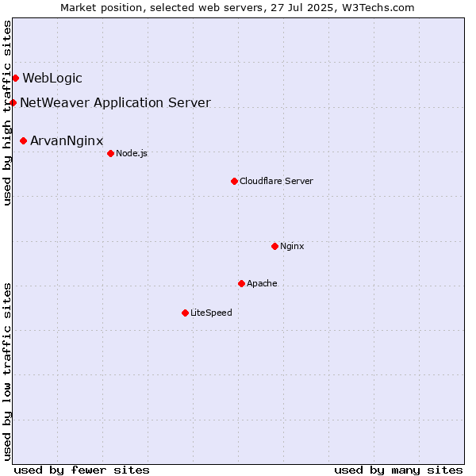Viewport: 476px width, 476px height.
Task: Click the Nginx label text
Action: coord(292,246)
